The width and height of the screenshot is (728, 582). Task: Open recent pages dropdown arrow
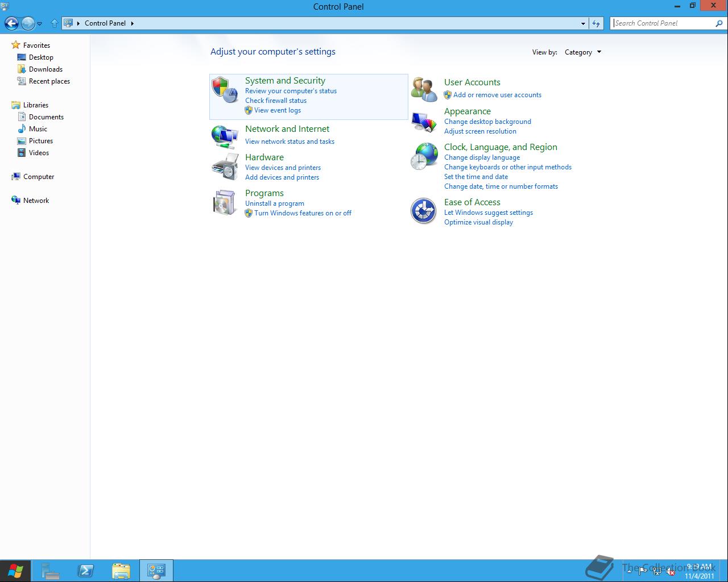click(x=39, y=24)
